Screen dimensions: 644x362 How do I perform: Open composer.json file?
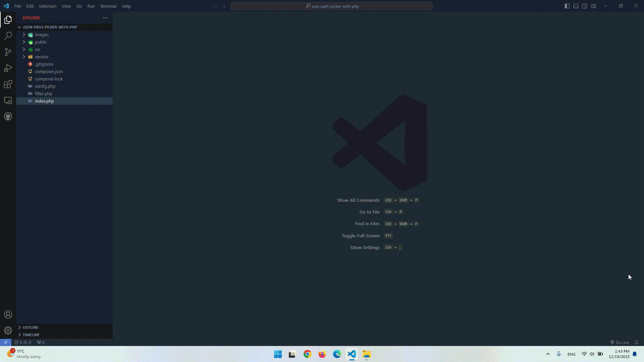tap(64, 71)
